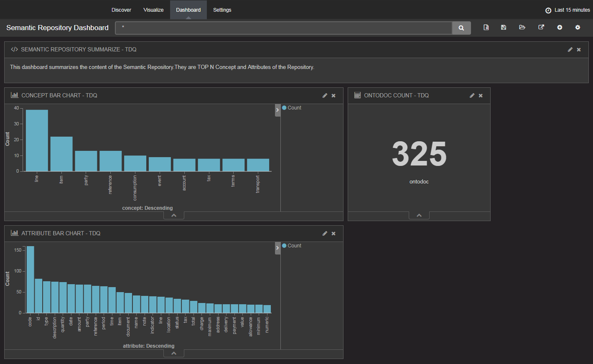Image resolution: width=593 pixels, height=364 pixels.
Task: Save the dashboard with the floppy disk icon
Action: point(504,28)
